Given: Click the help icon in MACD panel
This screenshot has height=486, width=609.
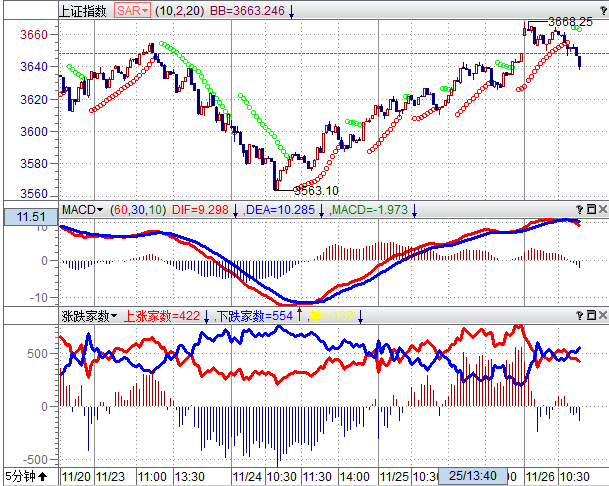Looking at the screenshot, I should click(579, 209).
